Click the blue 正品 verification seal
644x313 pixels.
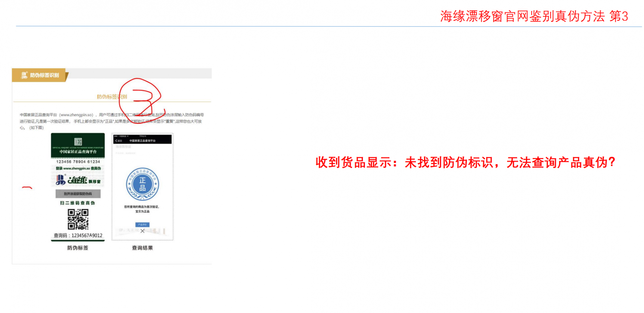pyautogui.click(x=142, y=184)
